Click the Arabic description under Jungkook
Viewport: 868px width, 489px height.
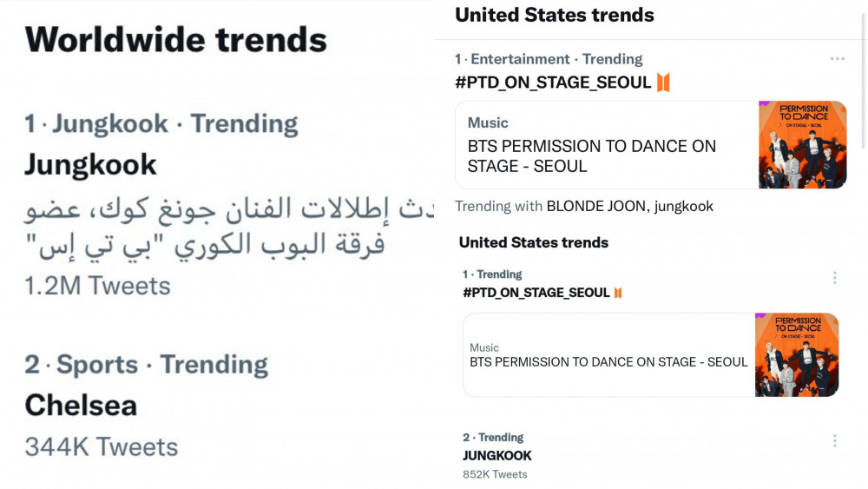(x=229, y=227)
